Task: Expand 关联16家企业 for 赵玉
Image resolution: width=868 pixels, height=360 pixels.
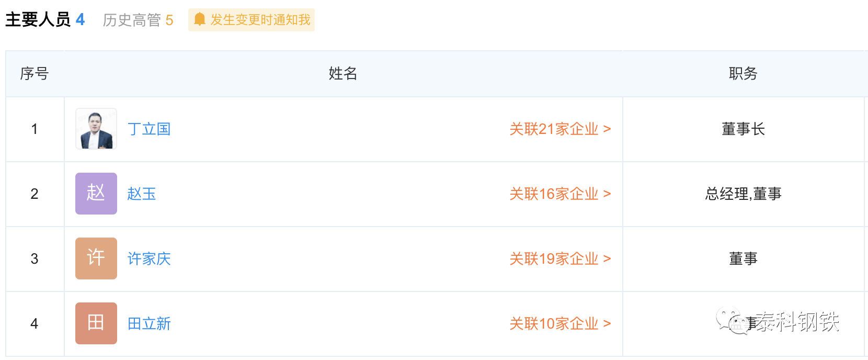Action: (x=560, y=194)
